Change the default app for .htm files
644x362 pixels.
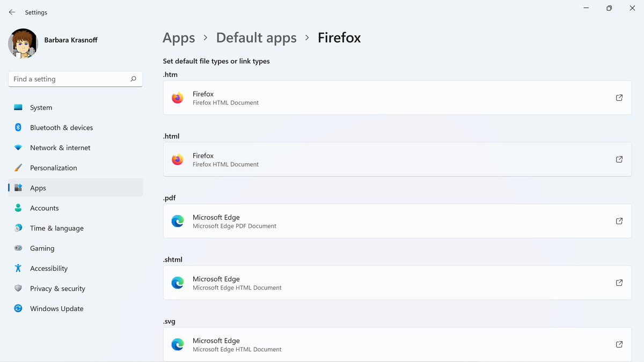[397, 98]
